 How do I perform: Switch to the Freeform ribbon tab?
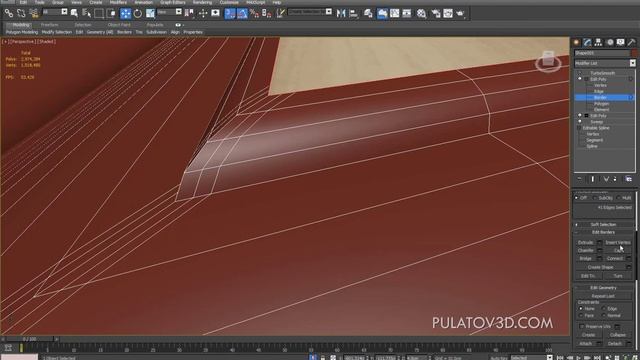(49, 25)
